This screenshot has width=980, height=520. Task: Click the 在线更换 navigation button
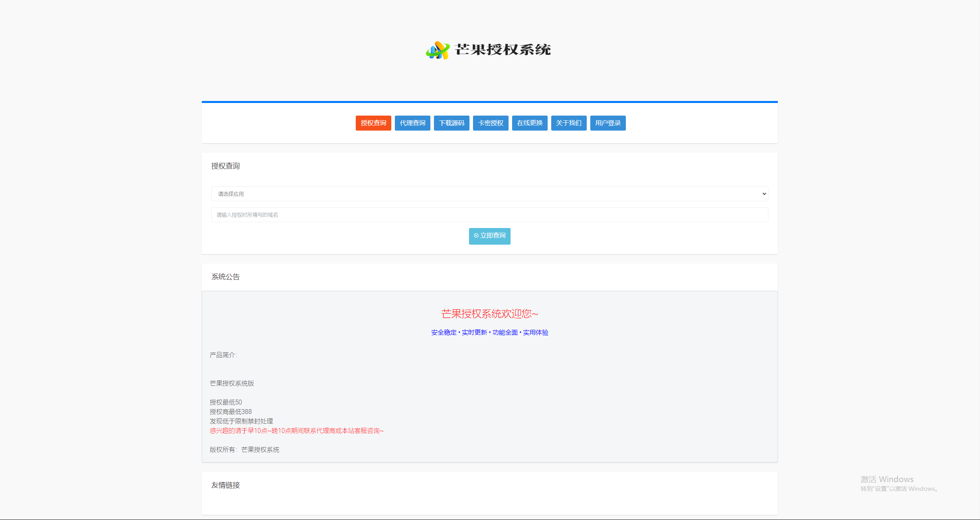coord(529,122)
